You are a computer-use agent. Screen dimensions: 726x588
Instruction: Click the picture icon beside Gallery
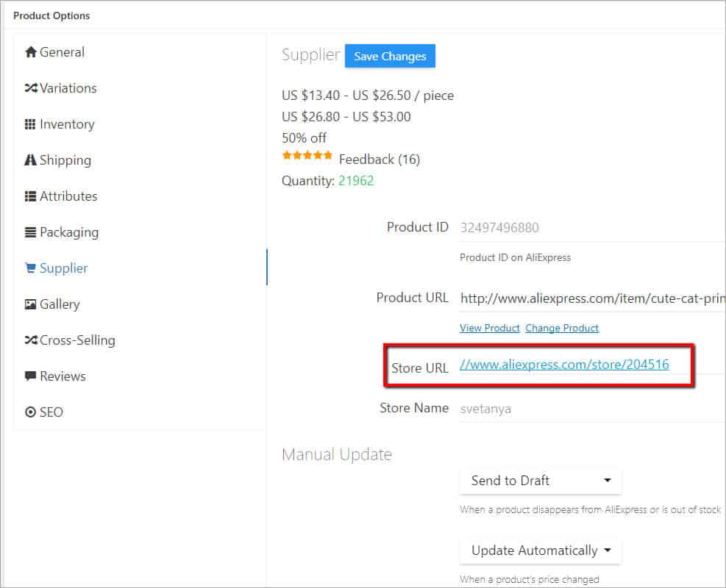(x=30, y=304)
